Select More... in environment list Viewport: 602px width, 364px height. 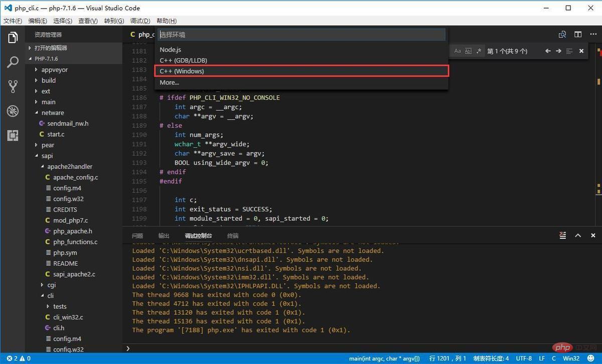[302, 82]
